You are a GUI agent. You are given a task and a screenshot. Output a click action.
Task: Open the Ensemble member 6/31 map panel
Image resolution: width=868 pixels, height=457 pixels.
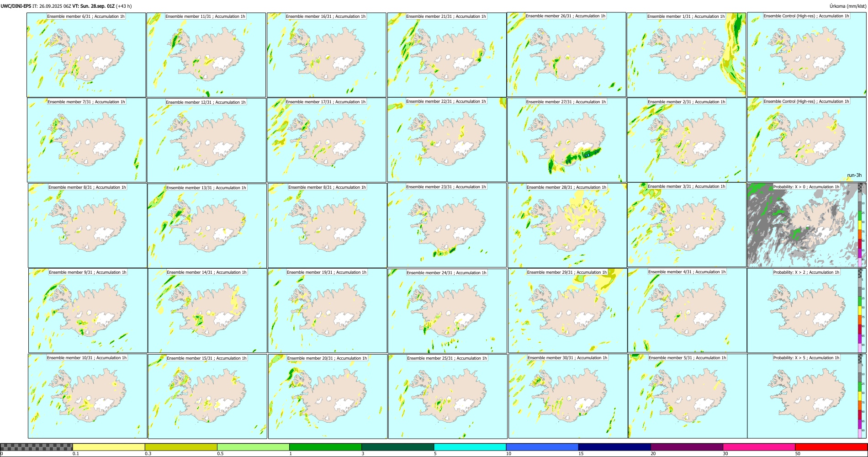pyautogui.click(x=86, y=54)
